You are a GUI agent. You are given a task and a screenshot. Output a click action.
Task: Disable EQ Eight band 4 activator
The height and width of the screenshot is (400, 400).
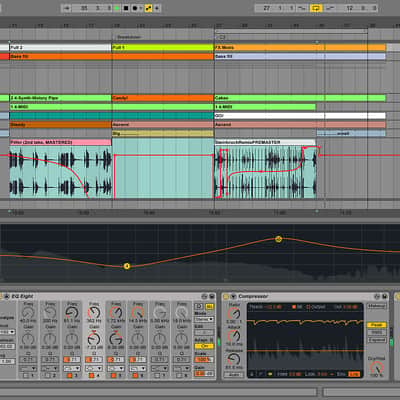point(91,376)
